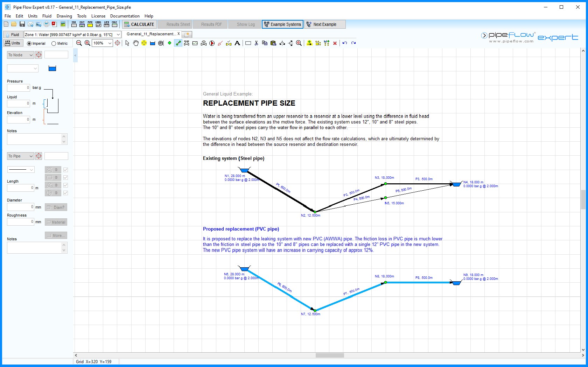Click the pipe Length input field
Screen dimensions: 588x367
21,188
